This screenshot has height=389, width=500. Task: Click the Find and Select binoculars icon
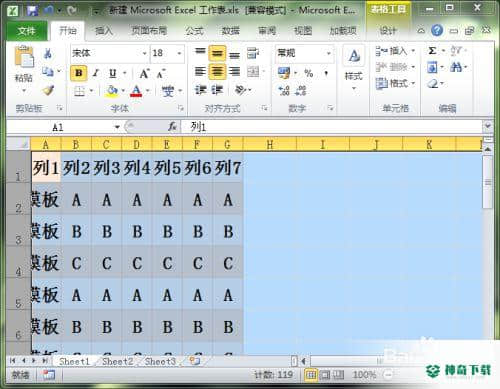click(456, 68)
